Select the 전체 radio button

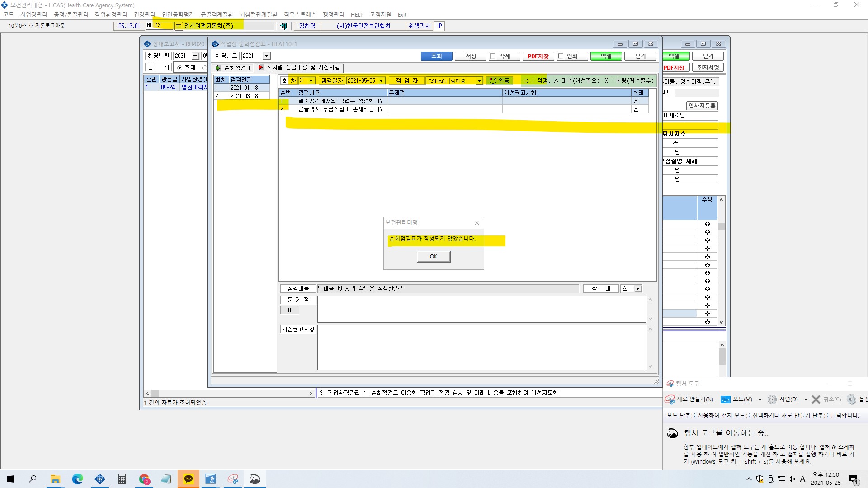(179, 68)
